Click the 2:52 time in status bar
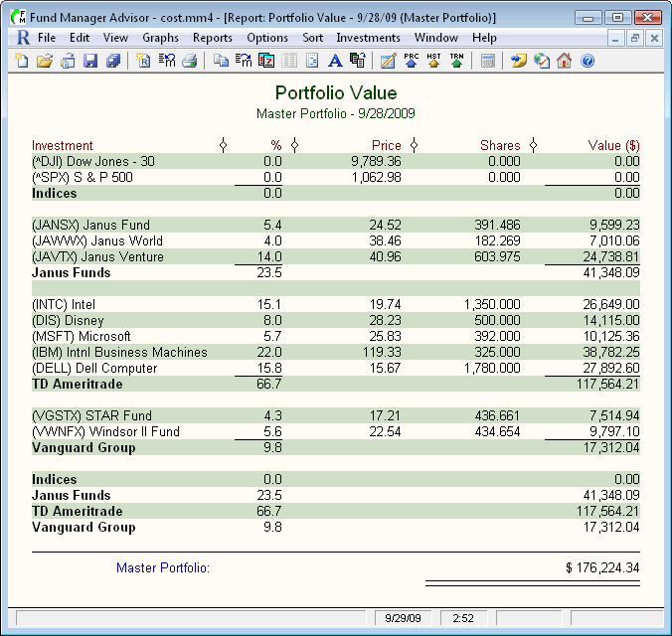 click(463, 618)
